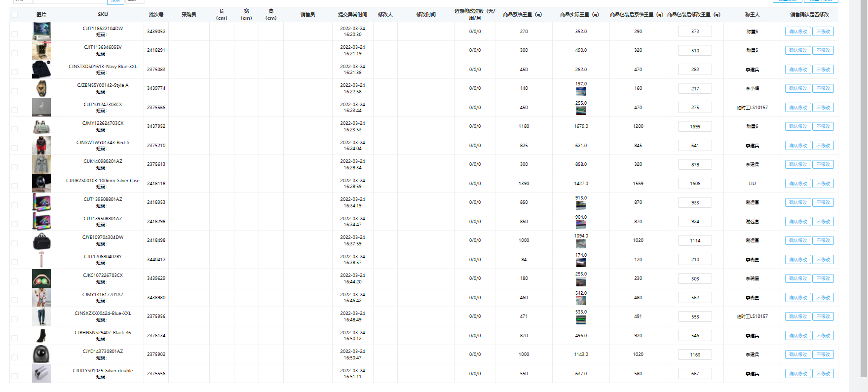
Task: Open the wooden watch product thumbnail
Action: [x=41, y=88]
